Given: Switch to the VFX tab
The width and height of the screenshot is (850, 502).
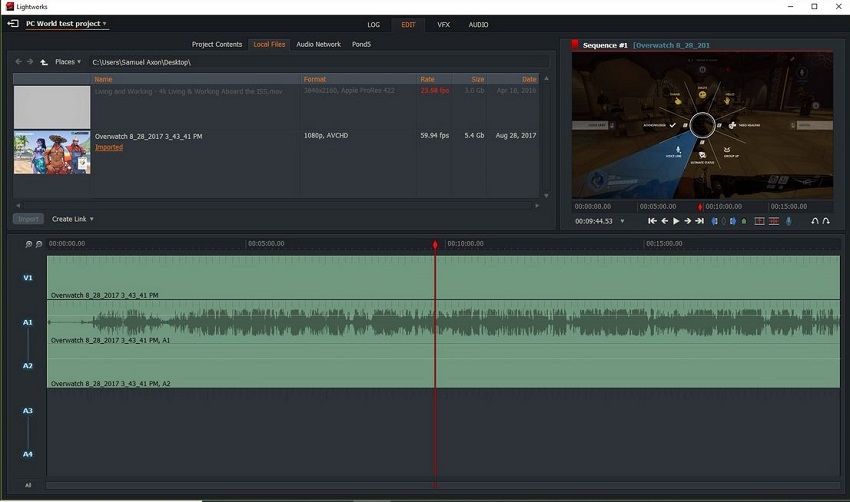Looking at the screenshot, I should point(443,25).
